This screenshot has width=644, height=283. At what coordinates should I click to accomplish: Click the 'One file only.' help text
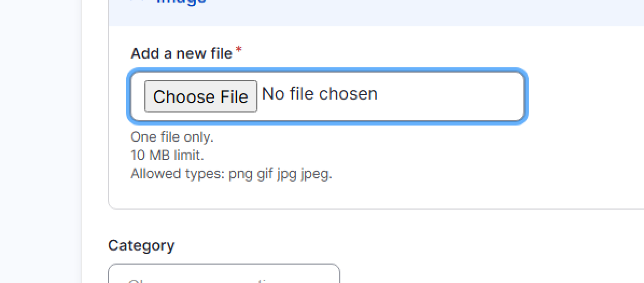172,137
